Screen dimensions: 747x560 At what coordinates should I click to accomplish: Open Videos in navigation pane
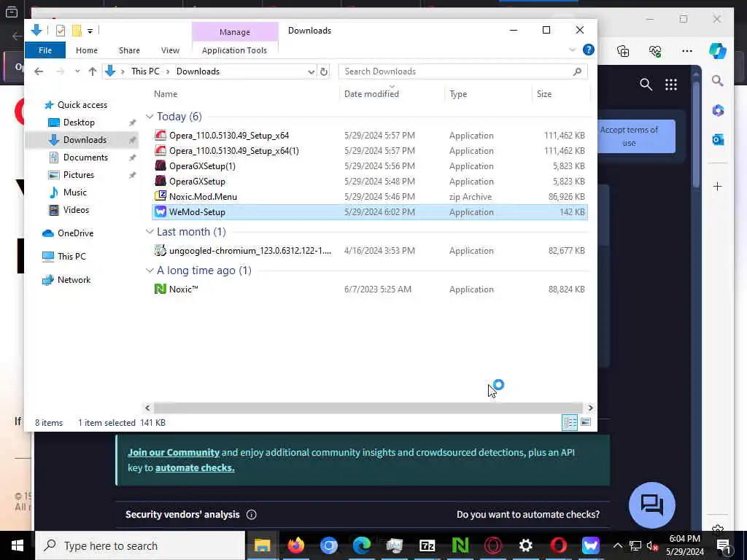(76, 210)
